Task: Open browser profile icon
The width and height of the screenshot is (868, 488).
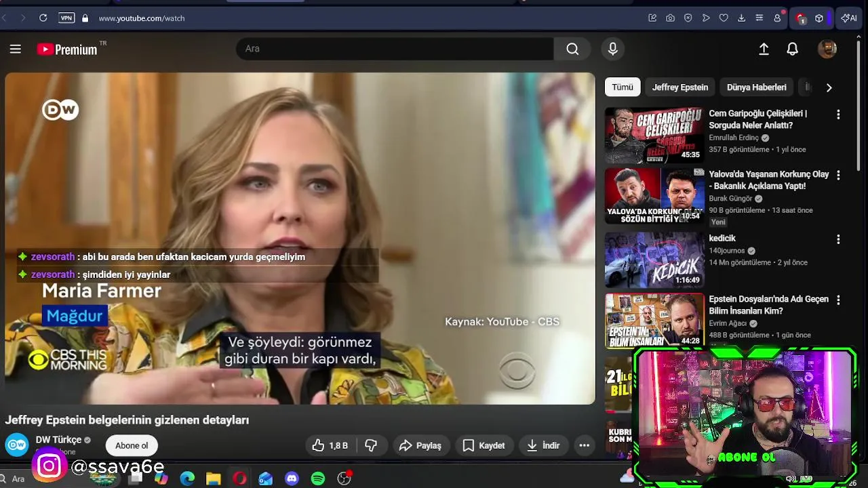Action: pyautogui.click(x=777, y=18)
